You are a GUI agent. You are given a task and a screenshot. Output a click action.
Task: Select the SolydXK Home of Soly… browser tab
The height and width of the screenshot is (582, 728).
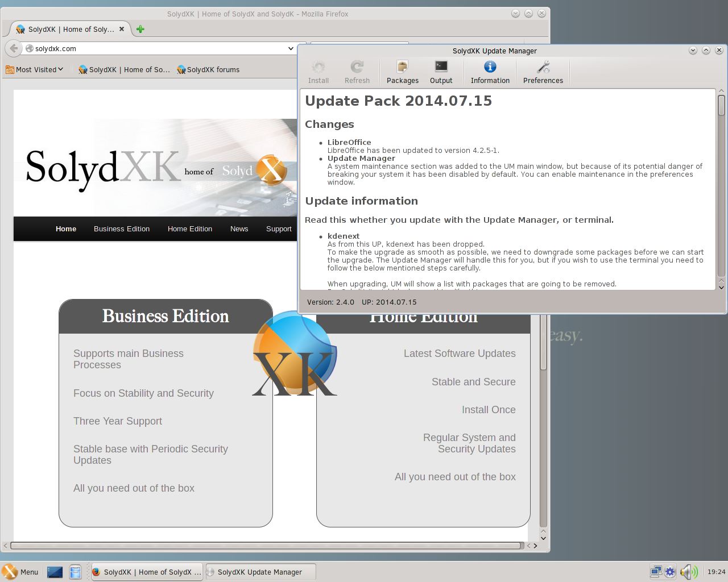click(70, 29)
